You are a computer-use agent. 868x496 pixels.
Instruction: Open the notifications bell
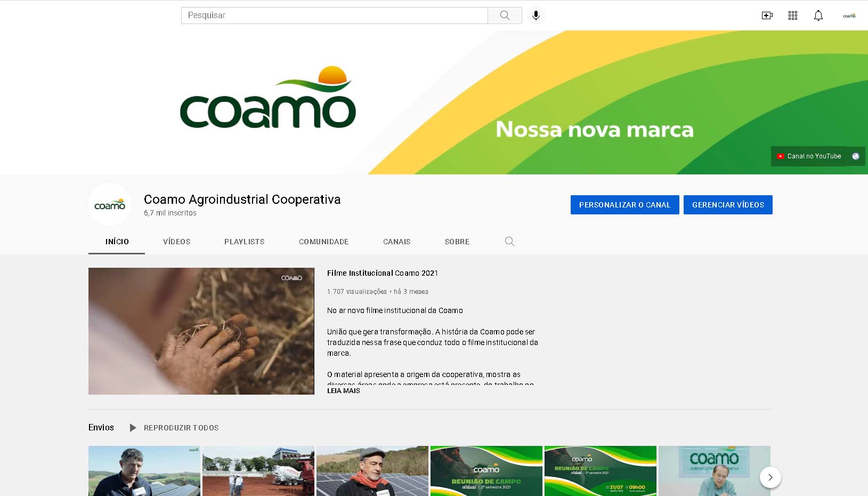coord(818,15)
